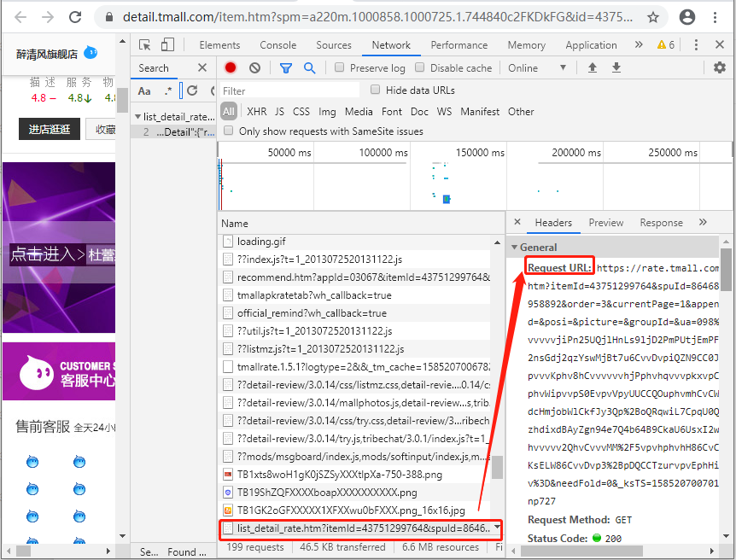This screenshot has height=560, width=736.
Task: Open the browser profile avatar
Action: pos(687,17)
